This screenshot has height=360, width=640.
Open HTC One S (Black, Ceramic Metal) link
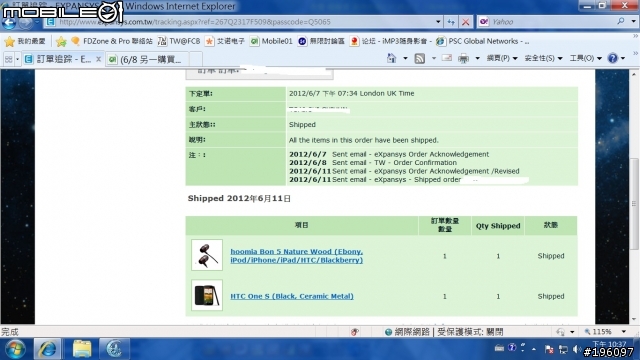[x=292, y=296]
